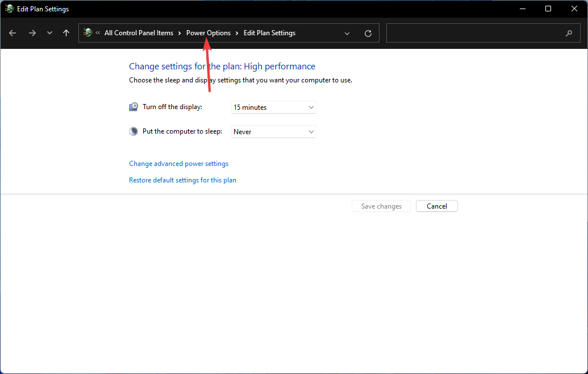Image resolution: width=588 pixels, height=374 pixels.
Task: Open All Control Panel Items from breadcrumb
Action: click(x=139, y=33)
